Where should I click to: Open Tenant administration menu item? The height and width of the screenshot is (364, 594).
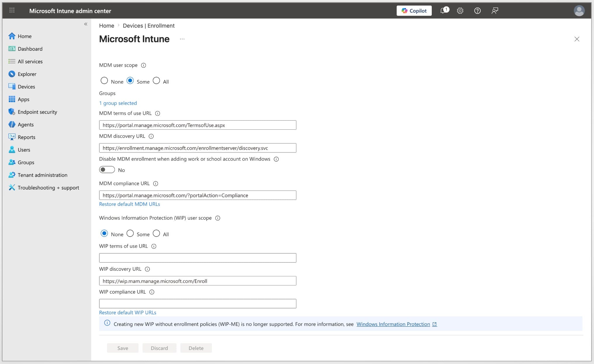[42, 175]
